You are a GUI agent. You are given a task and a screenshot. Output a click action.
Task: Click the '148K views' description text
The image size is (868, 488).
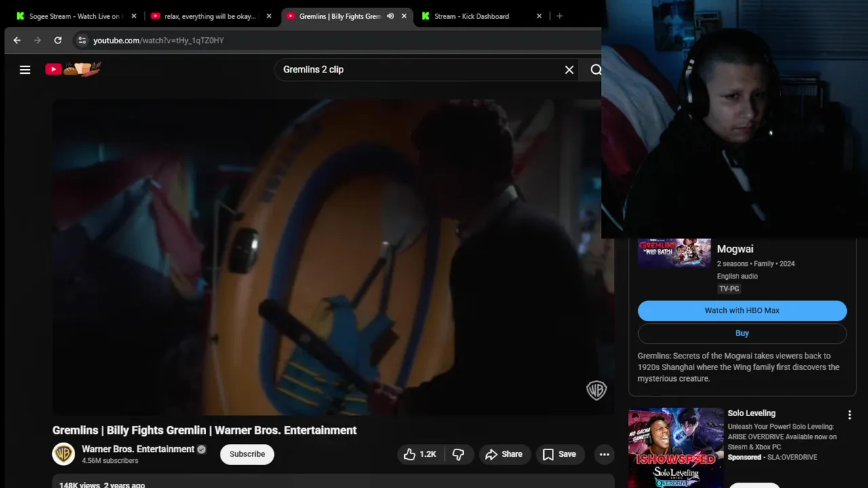tap(79, 485)
